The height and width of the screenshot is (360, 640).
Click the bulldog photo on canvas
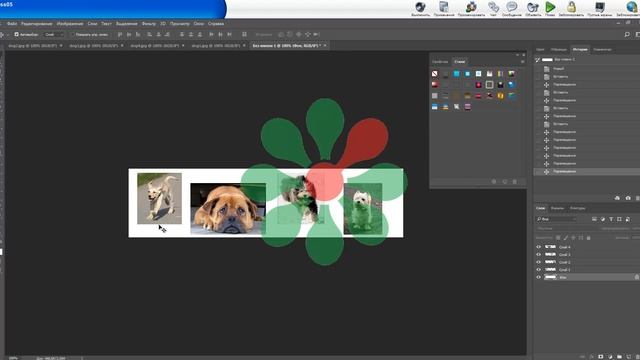point(228,209)
